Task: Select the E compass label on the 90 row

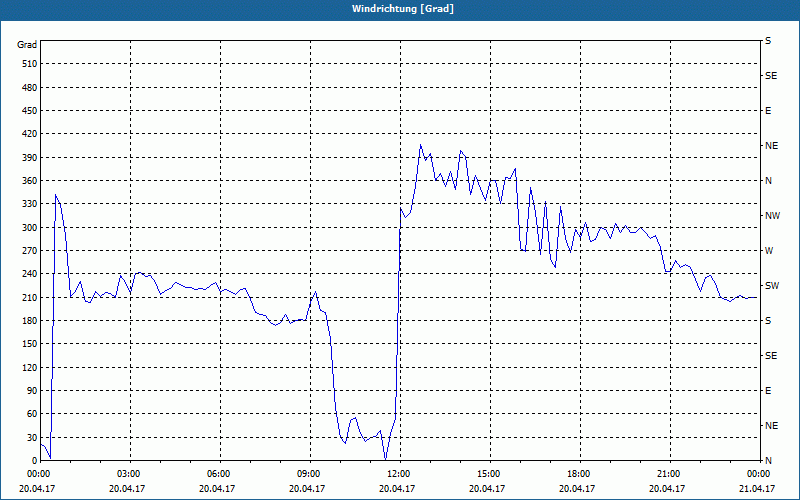Action: (768, 391)
